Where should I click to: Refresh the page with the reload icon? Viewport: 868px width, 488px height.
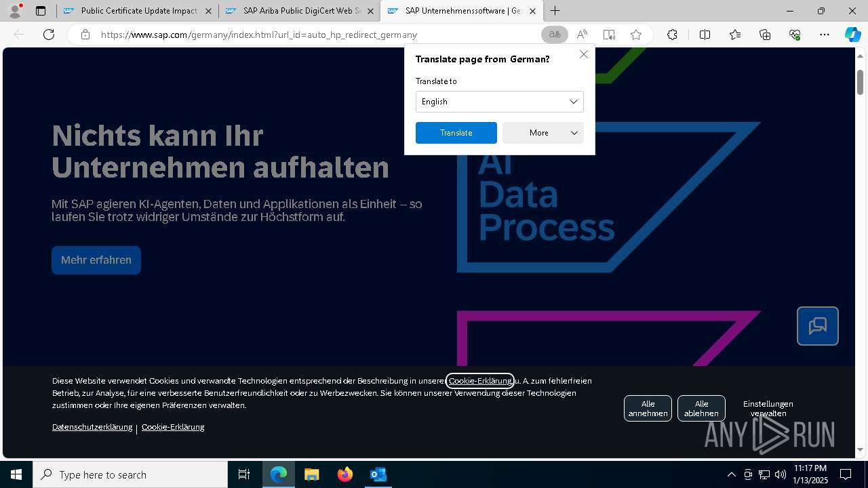pos(49,35)
